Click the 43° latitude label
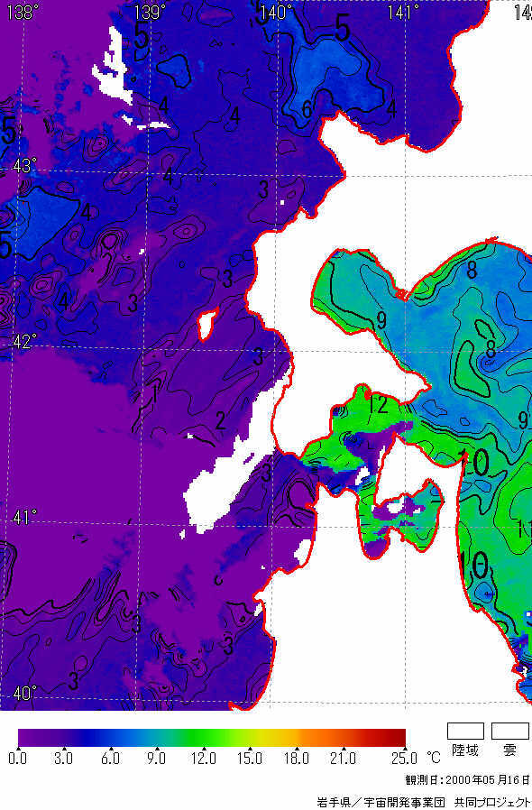Viewport: 532px width, 810px height. (24, 166)
